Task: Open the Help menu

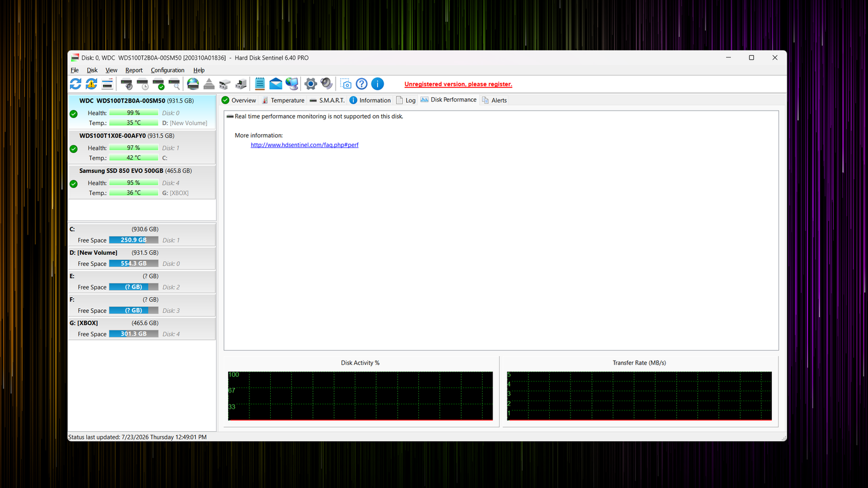Action: (198, 70)
